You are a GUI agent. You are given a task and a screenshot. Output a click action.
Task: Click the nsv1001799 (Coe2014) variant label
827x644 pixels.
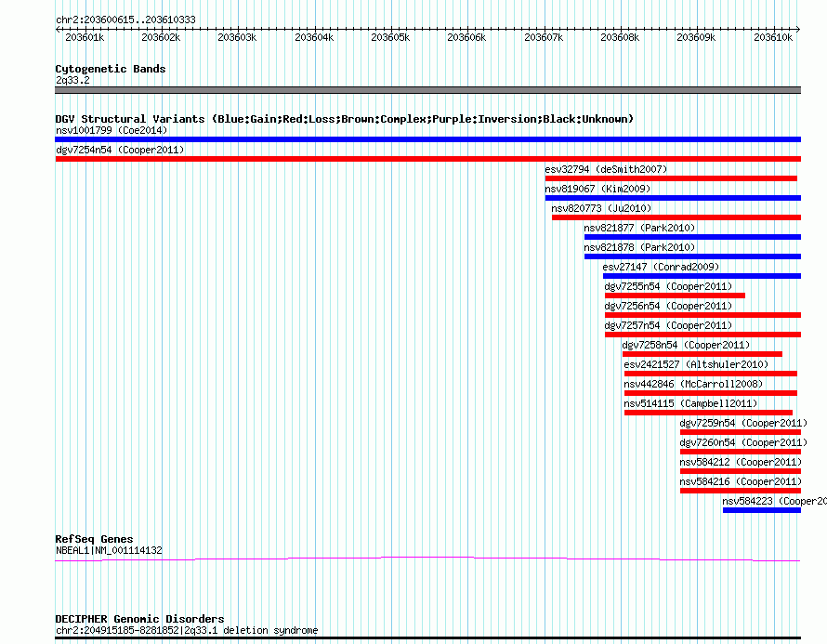[112, 130]
